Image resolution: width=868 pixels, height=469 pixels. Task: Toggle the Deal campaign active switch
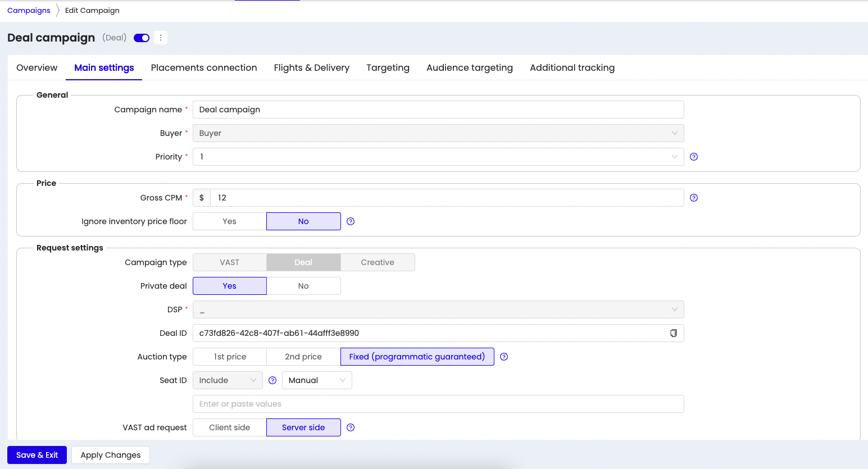pos(142,38)
